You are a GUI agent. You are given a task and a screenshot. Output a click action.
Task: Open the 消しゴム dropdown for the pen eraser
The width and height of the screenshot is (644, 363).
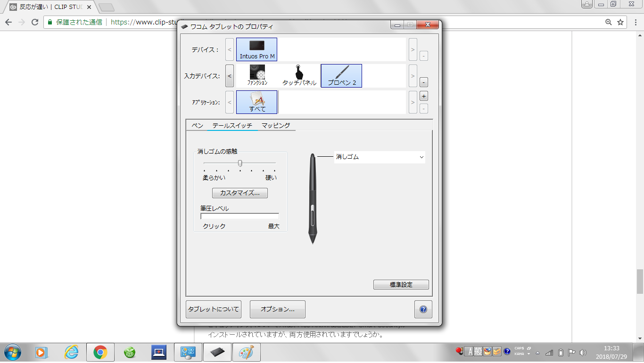[380, 157]
